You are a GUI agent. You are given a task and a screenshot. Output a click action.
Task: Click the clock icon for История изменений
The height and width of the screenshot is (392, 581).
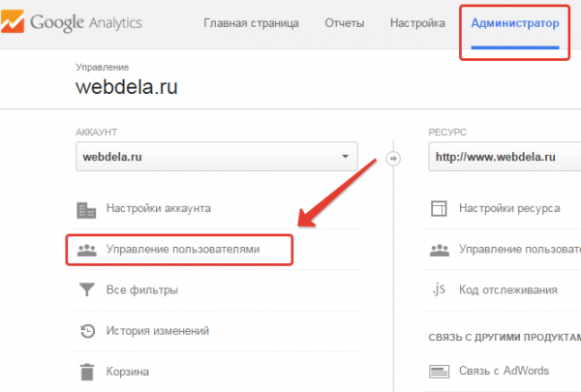[87, 331]
